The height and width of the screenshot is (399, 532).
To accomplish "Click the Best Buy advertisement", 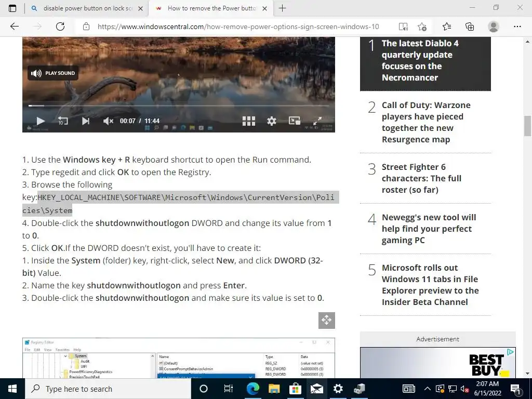I will 437,363.
